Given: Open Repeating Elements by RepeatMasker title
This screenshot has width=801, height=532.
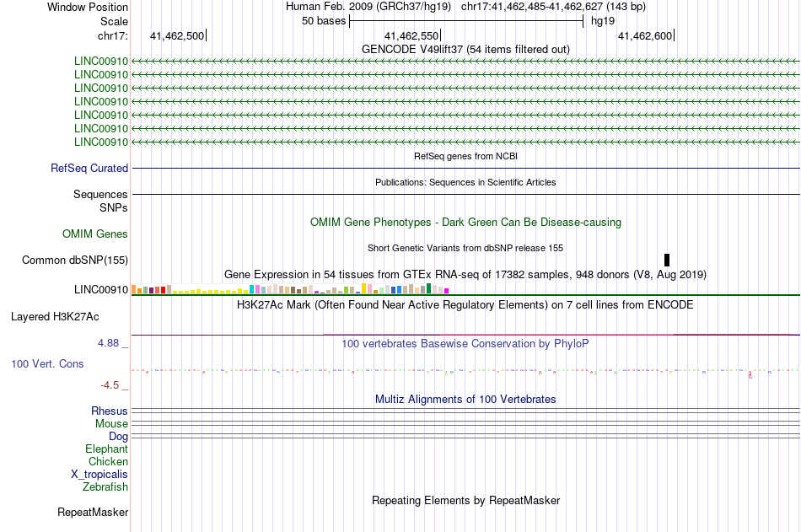Looking at the screenshot, I should 466,500.
